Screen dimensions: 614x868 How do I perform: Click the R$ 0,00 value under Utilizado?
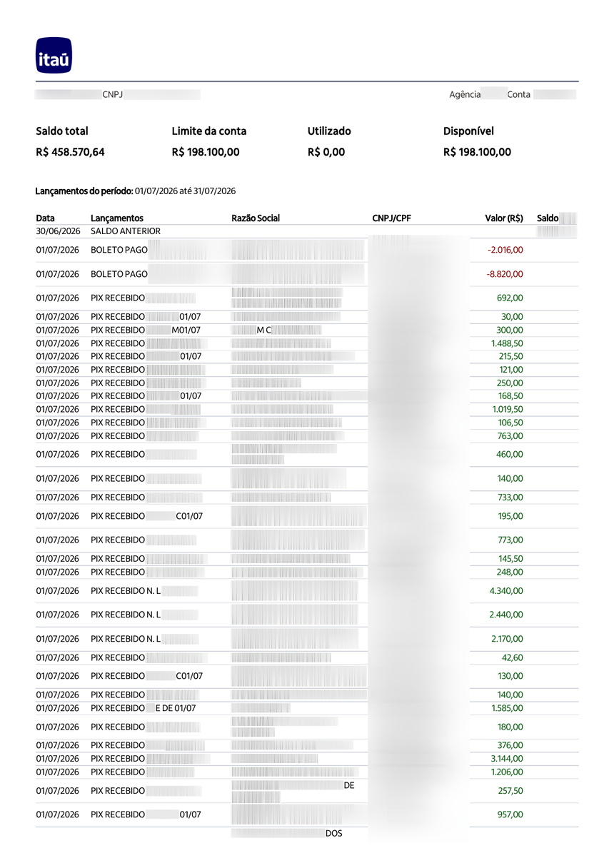(x=326, y=152)
